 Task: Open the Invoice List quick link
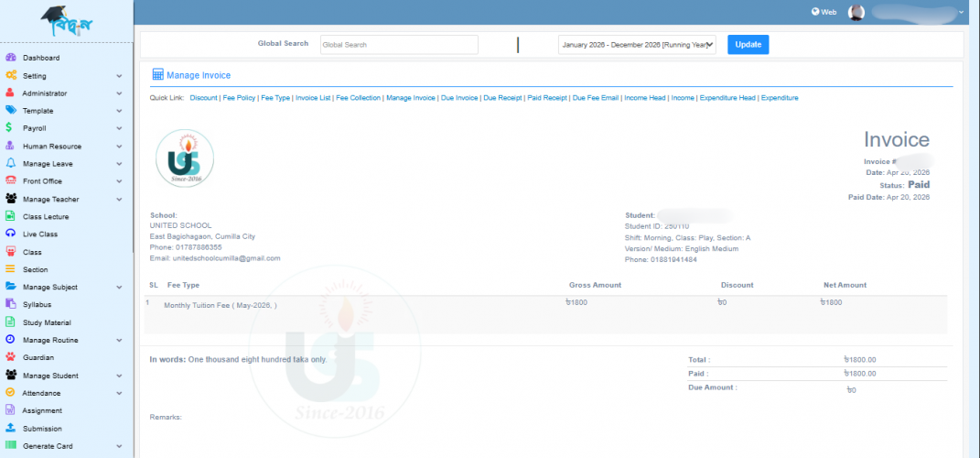313,98
